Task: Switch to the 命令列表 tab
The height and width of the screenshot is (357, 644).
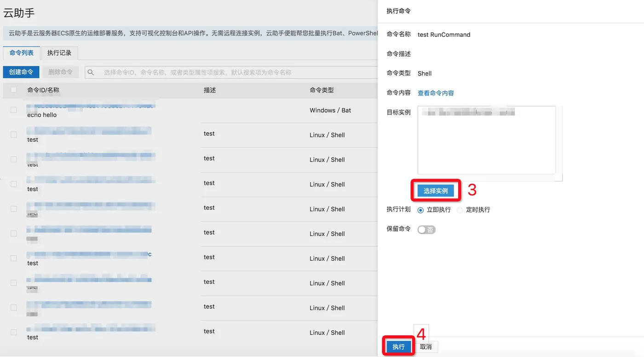Action: 21,53
